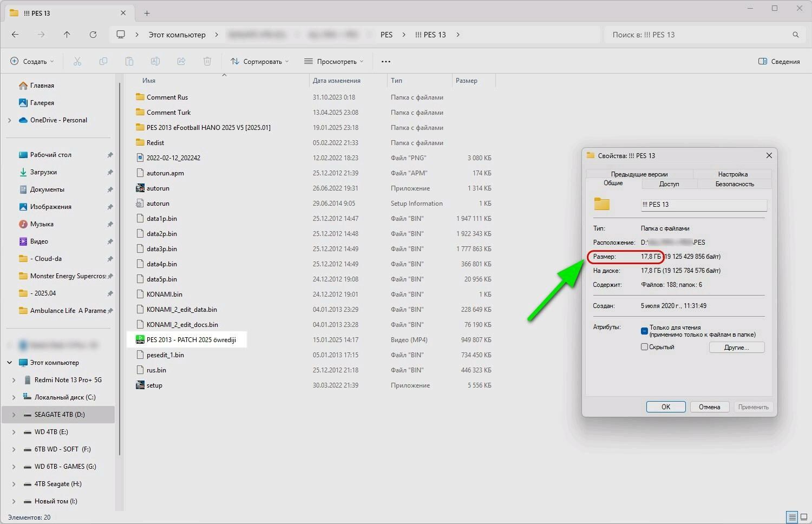Click the Rename icon in toolbar

point(155,62)
